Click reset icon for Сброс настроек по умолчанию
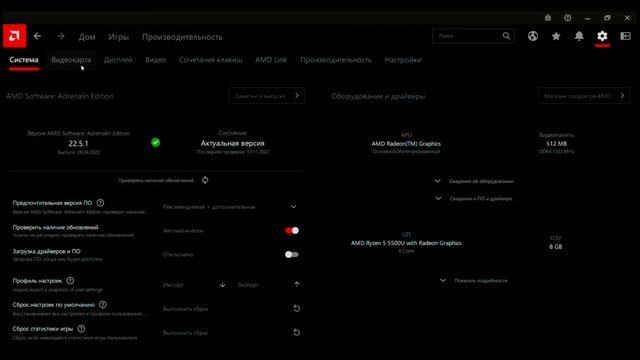 [x=297, y=309]
